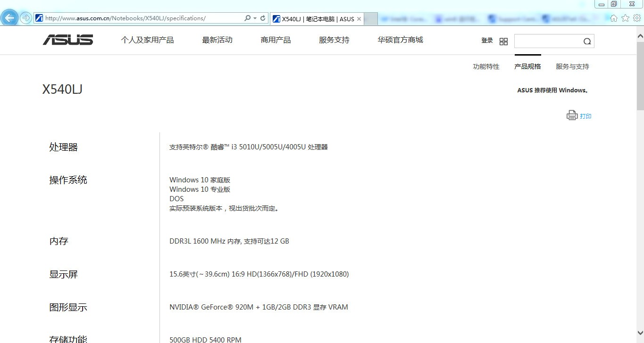644x343 pixels.
Task: Click the Windows 10 家庭版 line
Action: point(200,180)
